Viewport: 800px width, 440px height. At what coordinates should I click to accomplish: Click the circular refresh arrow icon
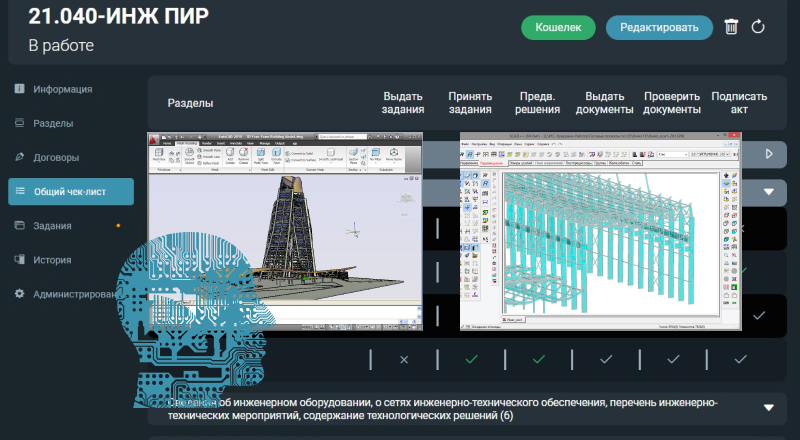tap(758, 27)
